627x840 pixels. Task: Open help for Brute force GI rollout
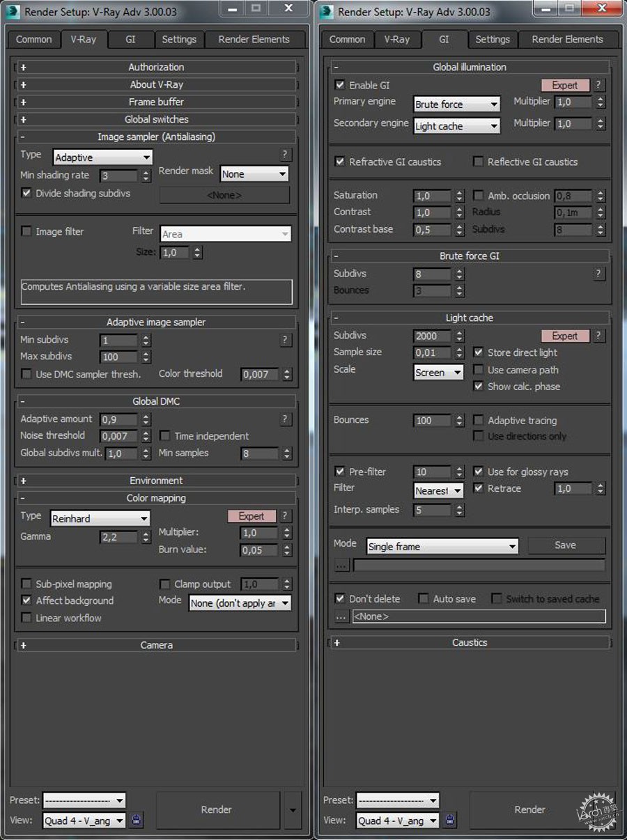(x=598, y=274)
